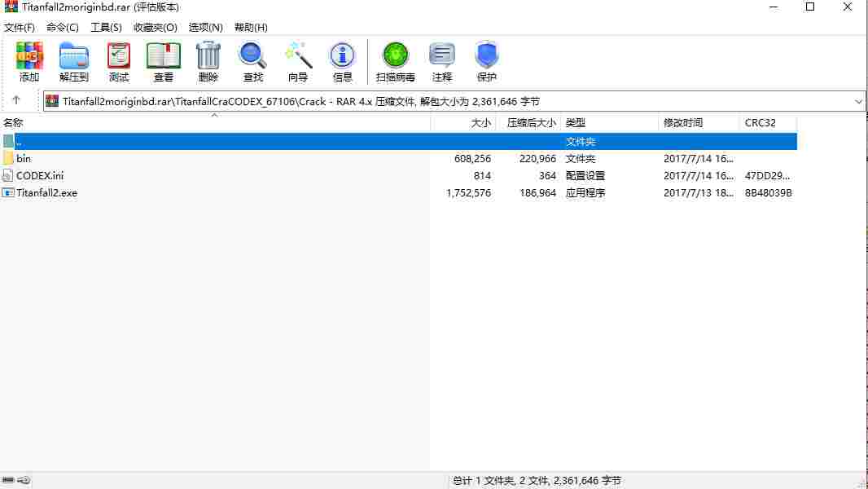Sort by 压缩后大小 column header
This screenshot has height=489, width=868.
coord(532,123)
